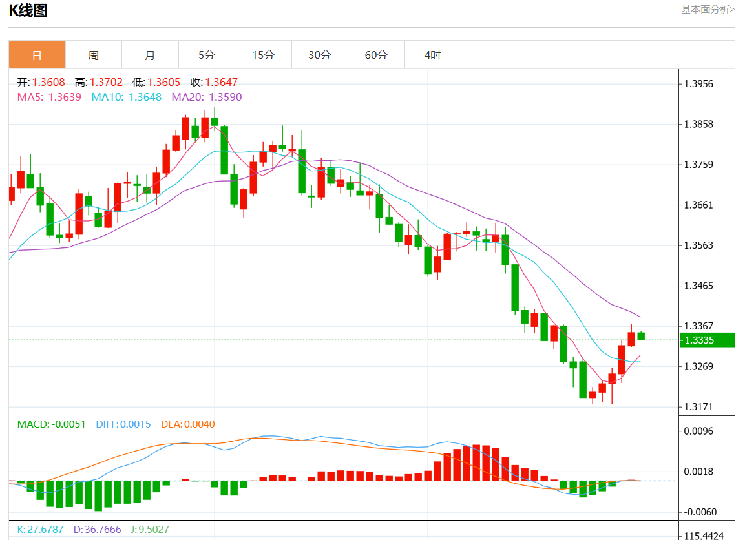Click the green current price tag 1.3335

707,340
